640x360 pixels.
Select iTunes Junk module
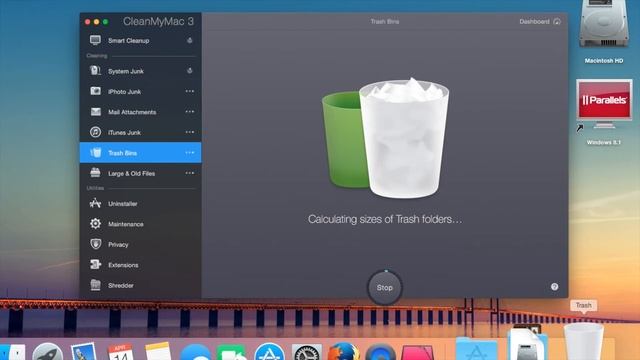140,132
